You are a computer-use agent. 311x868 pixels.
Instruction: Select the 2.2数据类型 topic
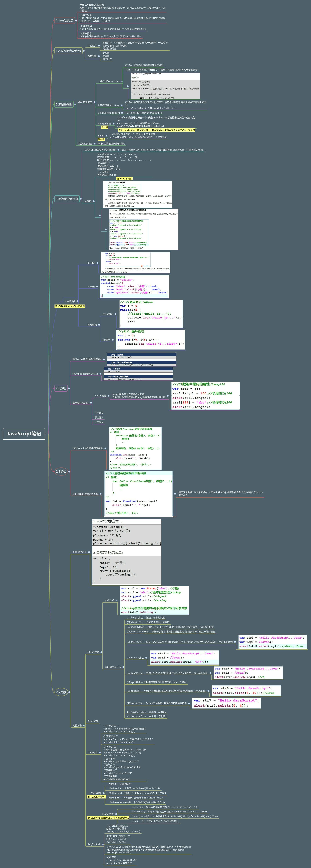click(x=64, y=104)
